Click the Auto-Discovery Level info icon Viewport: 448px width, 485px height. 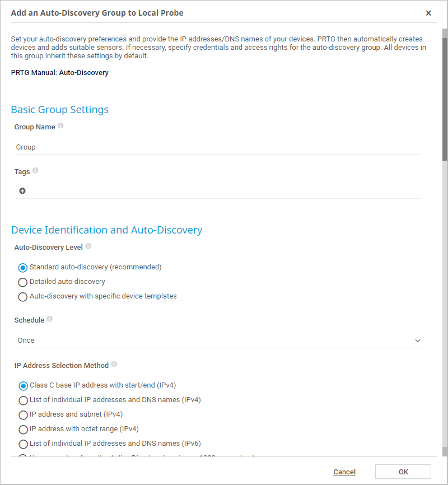click(88, 246)
